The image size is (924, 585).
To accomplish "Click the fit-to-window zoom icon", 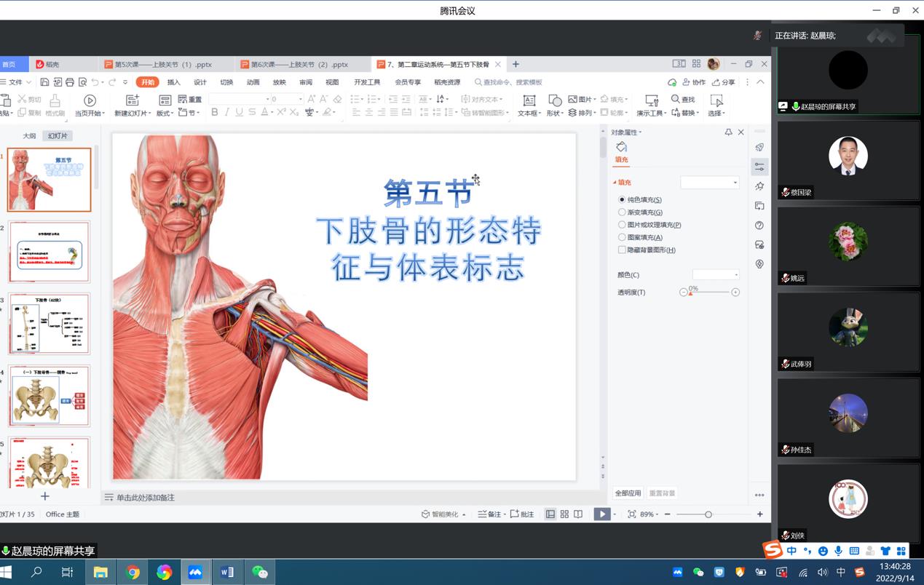I will [631, 514].
